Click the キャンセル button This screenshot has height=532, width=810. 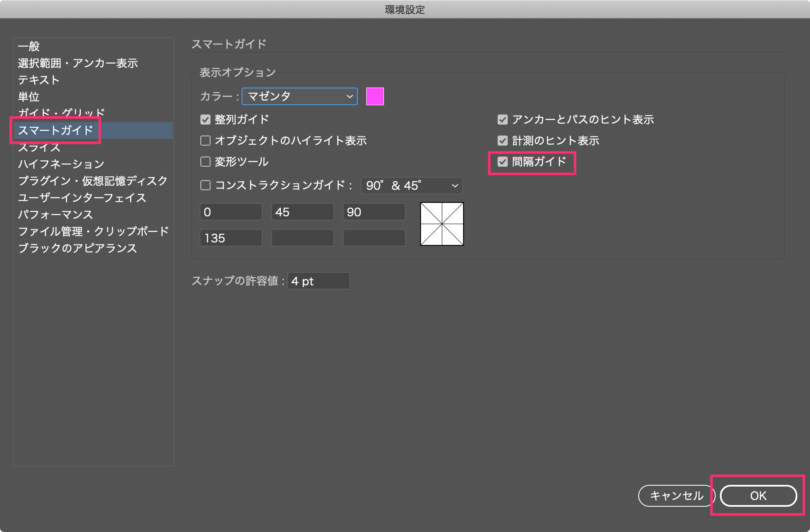[x=676, y=496]
